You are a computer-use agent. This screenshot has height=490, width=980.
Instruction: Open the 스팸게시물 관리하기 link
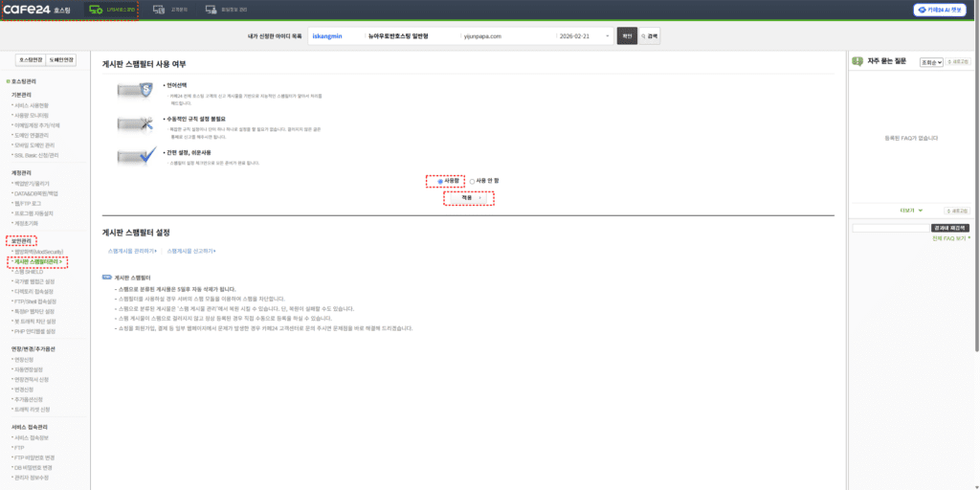[131, 251]
